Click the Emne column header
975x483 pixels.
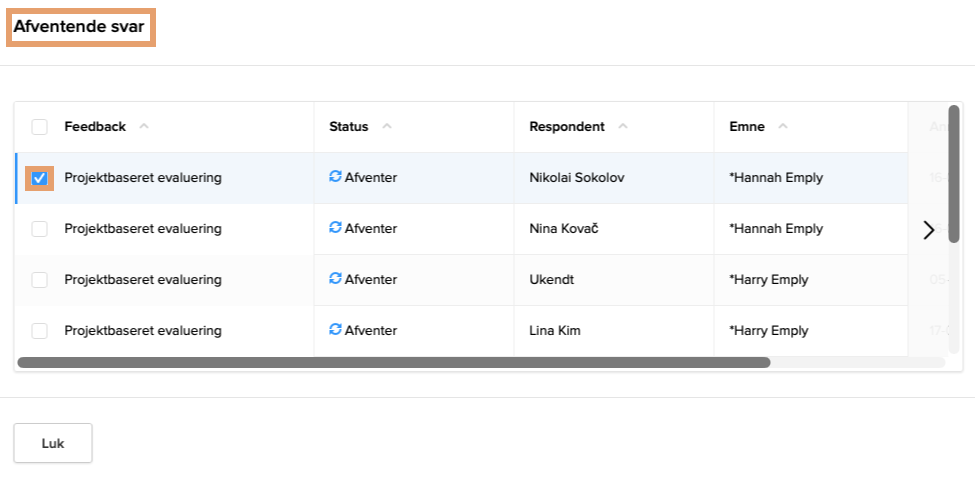point(747,127)
